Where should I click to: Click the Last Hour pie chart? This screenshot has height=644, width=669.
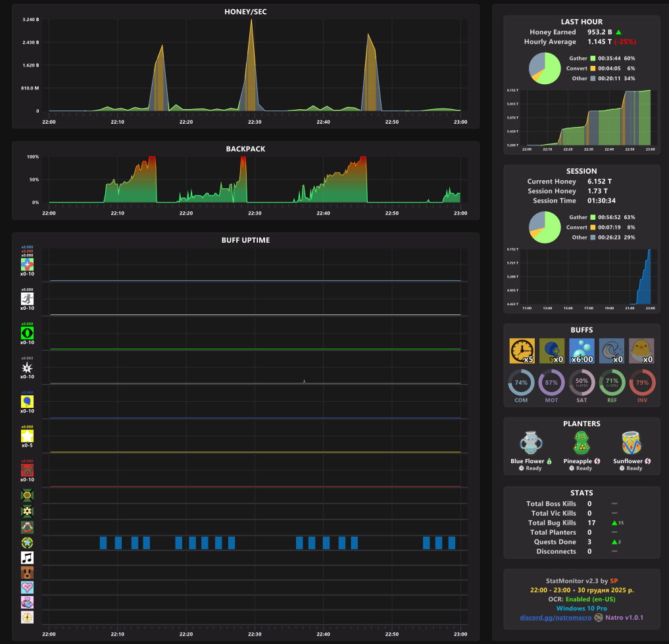(545, 68)
